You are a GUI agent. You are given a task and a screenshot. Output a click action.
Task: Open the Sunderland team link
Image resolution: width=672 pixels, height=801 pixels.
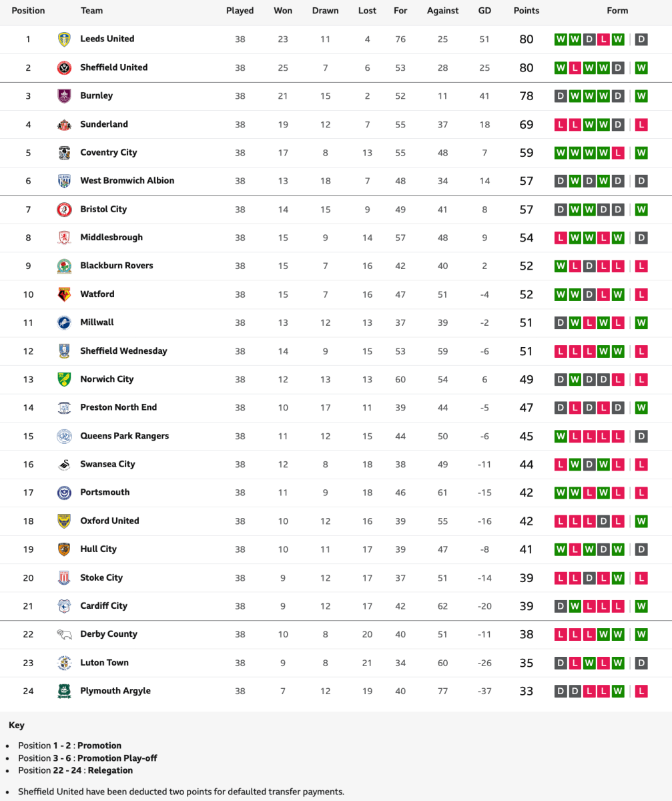click(104, 124)
